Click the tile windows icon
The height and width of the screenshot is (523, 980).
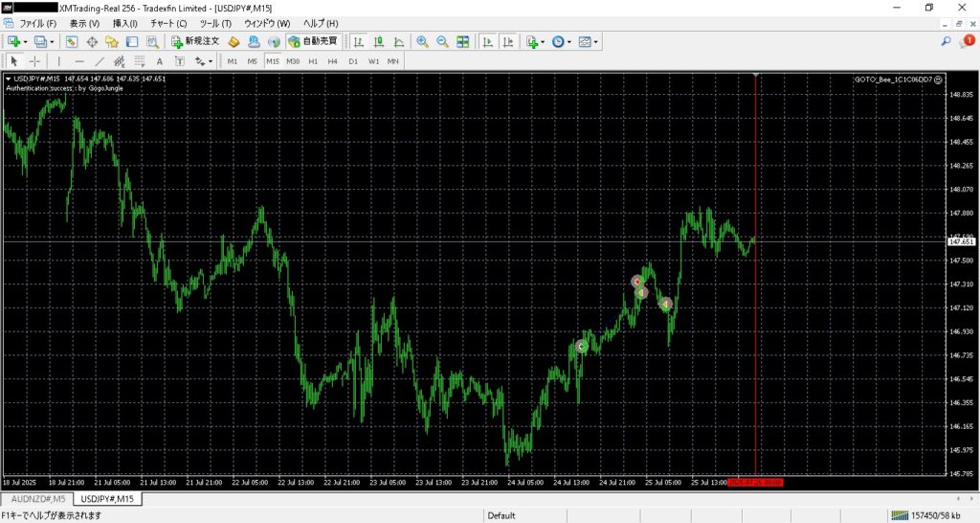click(463, 42)
